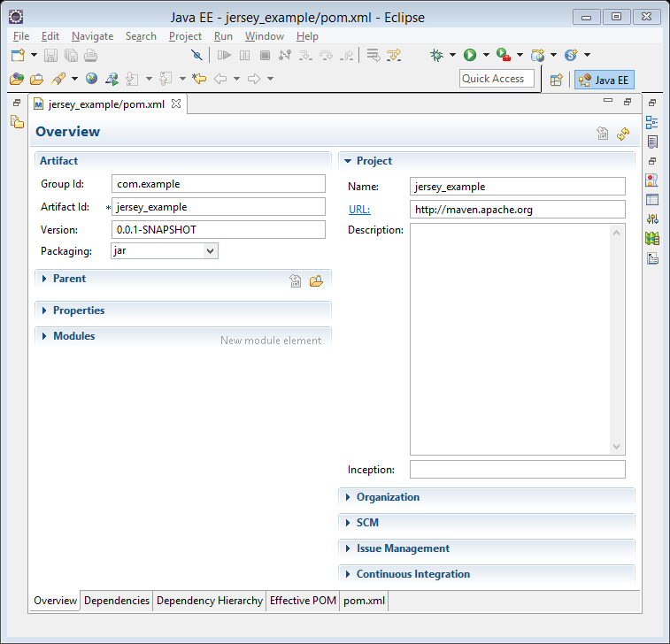Minimize the editor area

(608, 101)
